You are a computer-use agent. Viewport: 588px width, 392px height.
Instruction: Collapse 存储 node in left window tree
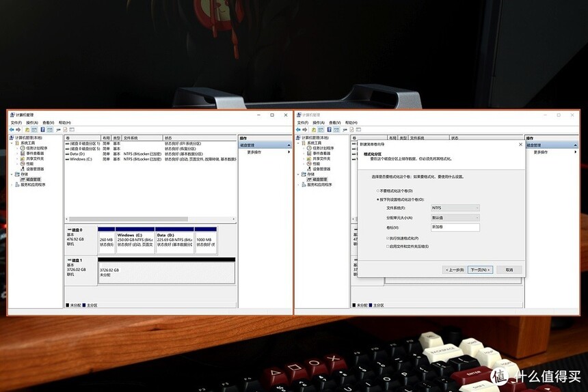click(12, 174)
